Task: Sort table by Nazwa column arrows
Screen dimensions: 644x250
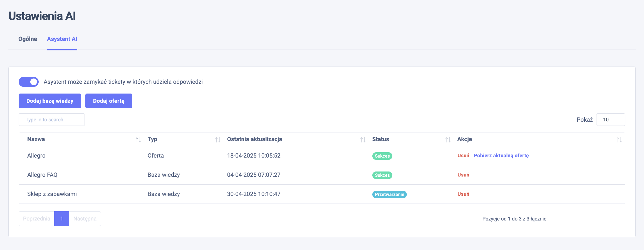Action: (138, 140)
